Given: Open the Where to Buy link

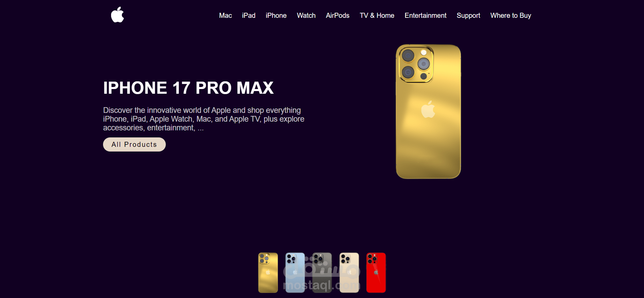Looking at the screenshot, I should pos(511,15).
